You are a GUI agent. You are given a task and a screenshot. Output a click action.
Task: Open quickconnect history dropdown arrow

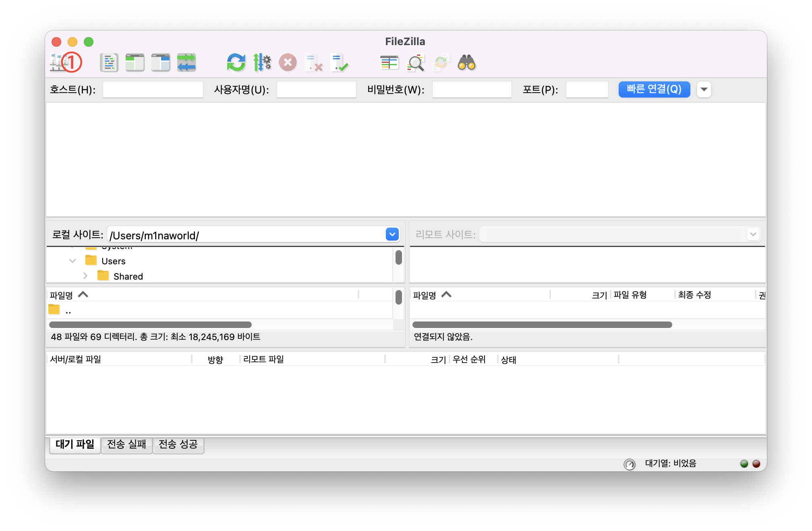pyautogui.click(x=704, y=89)
